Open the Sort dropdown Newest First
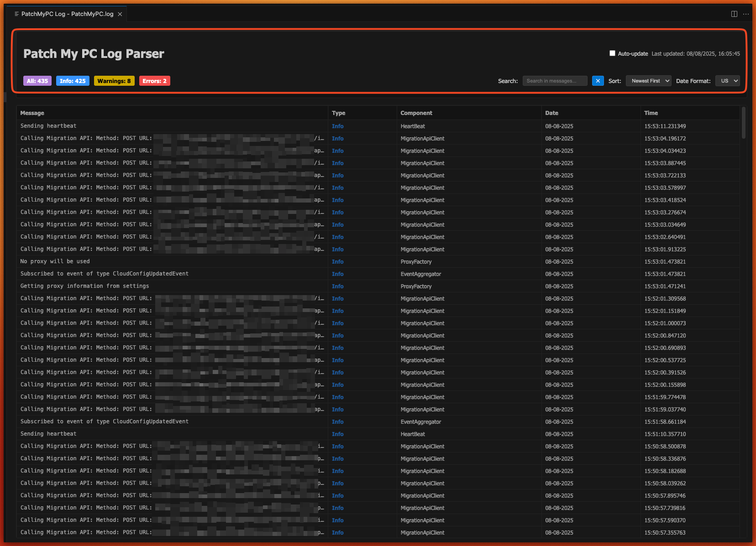The image size is (756, 546). click(648, 81)
